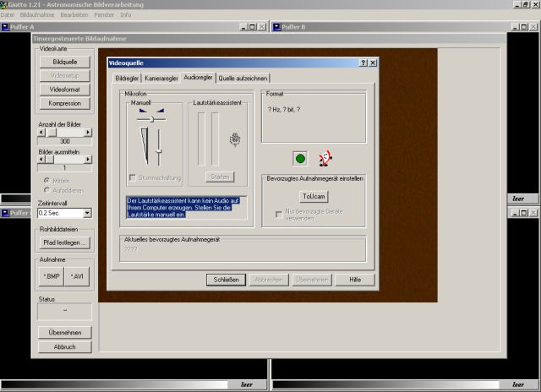Click the ToUcam device button
Viewport: 541px width, 392px height.
(x=313, y=196)
